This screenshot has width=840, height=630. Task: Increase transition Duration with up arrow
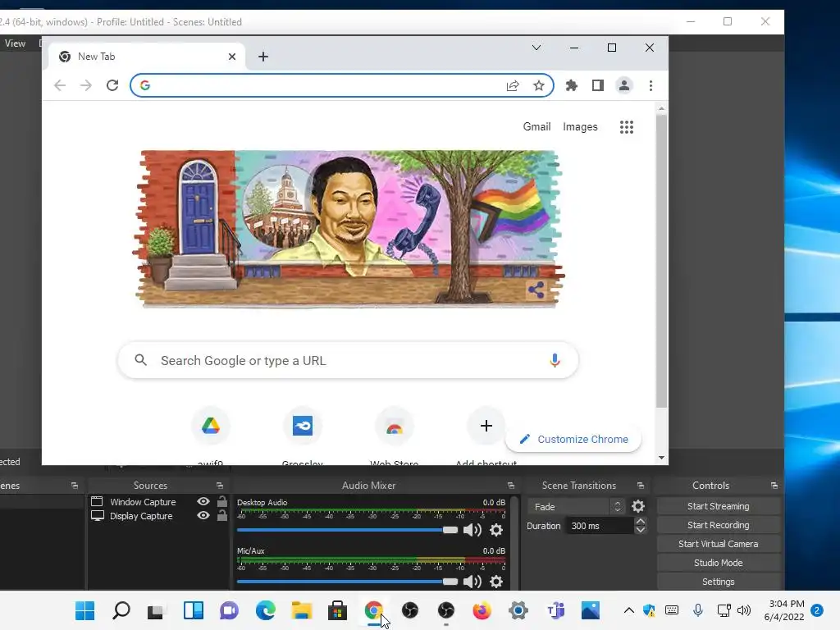(x=640, y=521)
